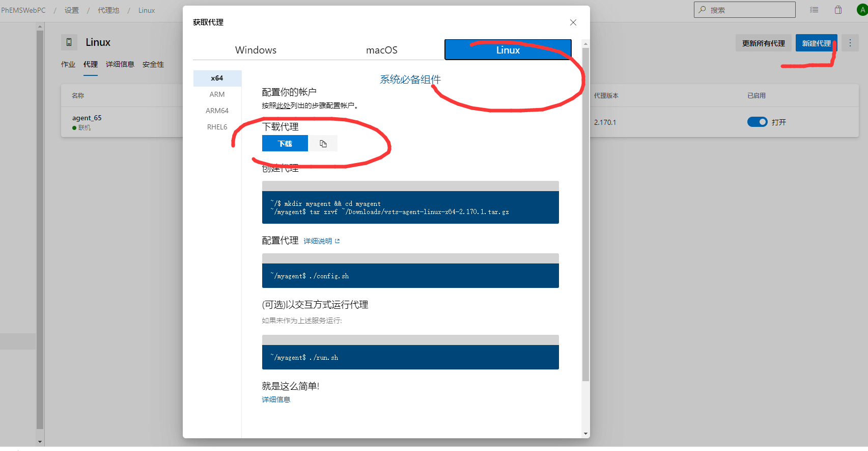Select the ARM64 architecture option

(x=217, y=111)
